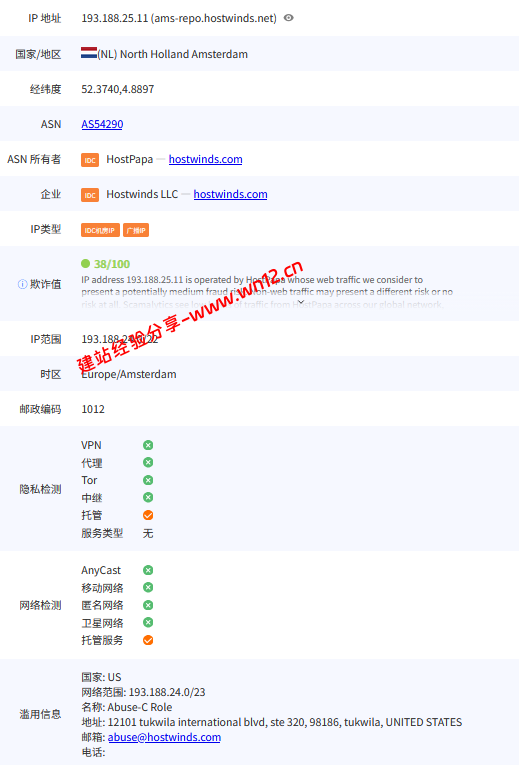Click the 代理 detection status icon
The width and height of the screenshot is (519, 765).
tap(148, 463)
